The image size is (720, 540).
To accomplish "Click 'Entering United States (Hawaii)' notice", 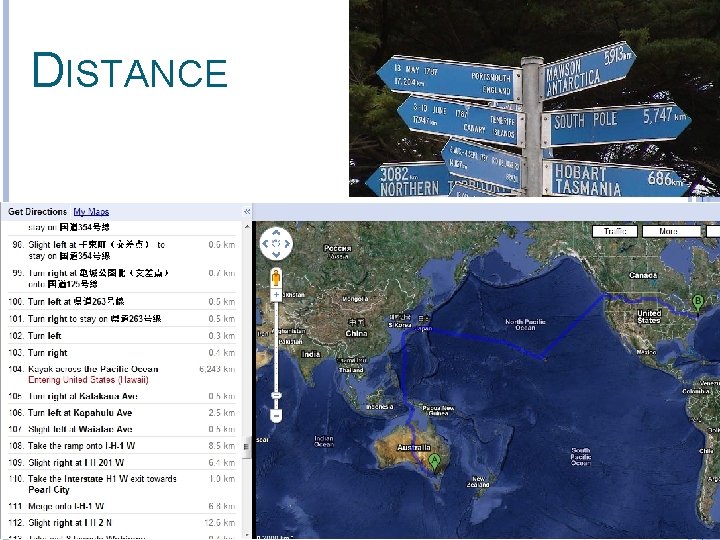I will pyautogui.click(x=88, y=380).
